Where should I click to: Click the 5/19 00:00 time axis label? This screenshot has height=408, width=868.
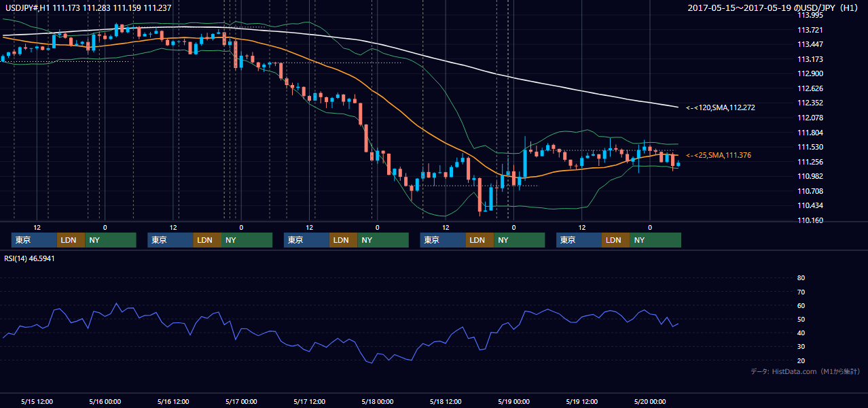(514, 401)
